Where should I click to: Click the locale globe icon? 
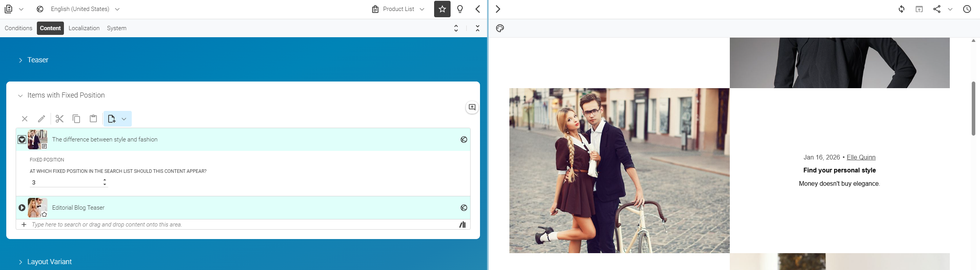click(x=40, y=9)
